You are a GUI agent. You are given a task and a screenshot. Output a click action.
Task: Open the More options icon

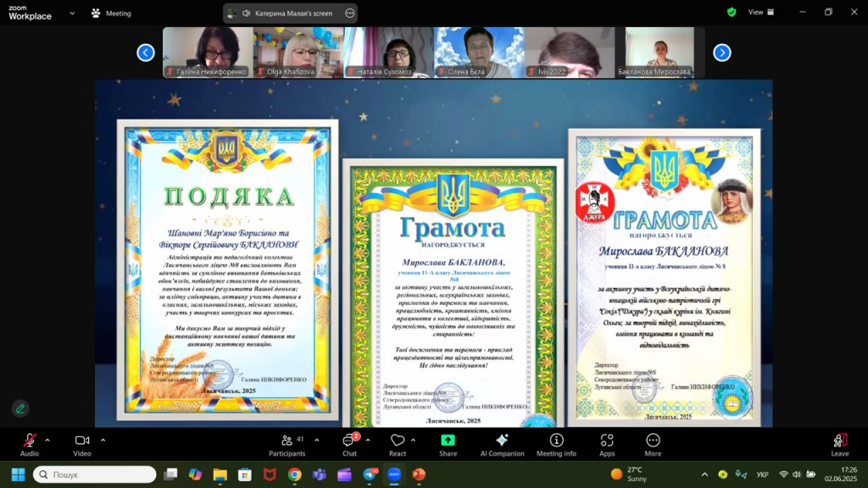(652, 441)
